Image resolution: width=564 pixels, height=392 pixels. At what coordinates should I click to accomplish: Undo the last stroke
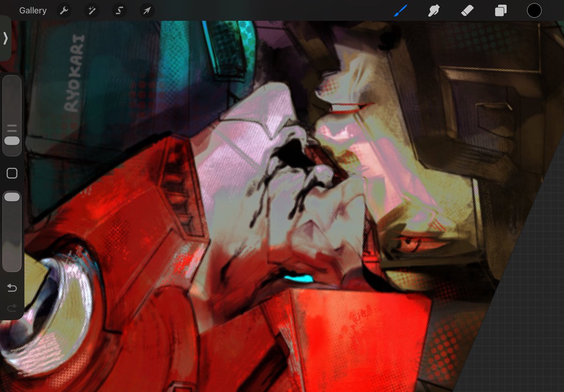click(12, 288)
